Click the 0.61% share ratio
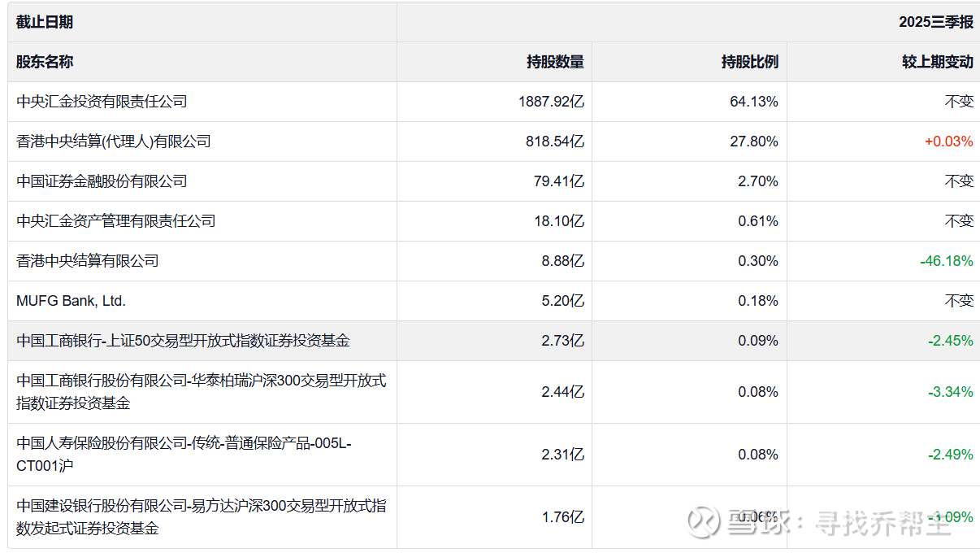This screenshot has height=553, width=980. pyautogui.click(x=758, y=221)
